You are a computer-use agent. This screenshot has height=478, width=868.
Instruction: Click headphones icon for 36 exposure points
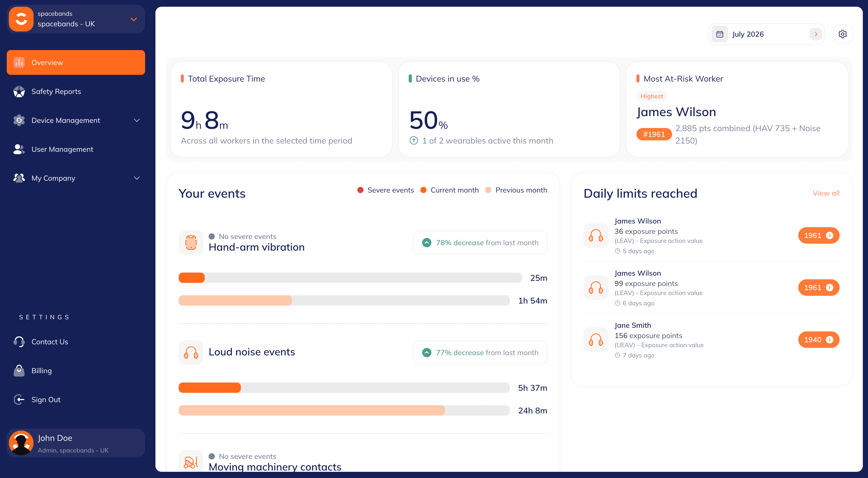[x=596, y=235]
